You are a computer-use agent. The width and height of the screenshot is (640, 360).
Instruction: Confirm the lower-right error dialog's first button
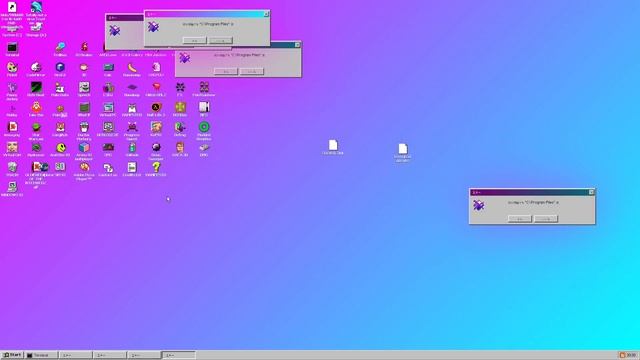click(520, 219)
